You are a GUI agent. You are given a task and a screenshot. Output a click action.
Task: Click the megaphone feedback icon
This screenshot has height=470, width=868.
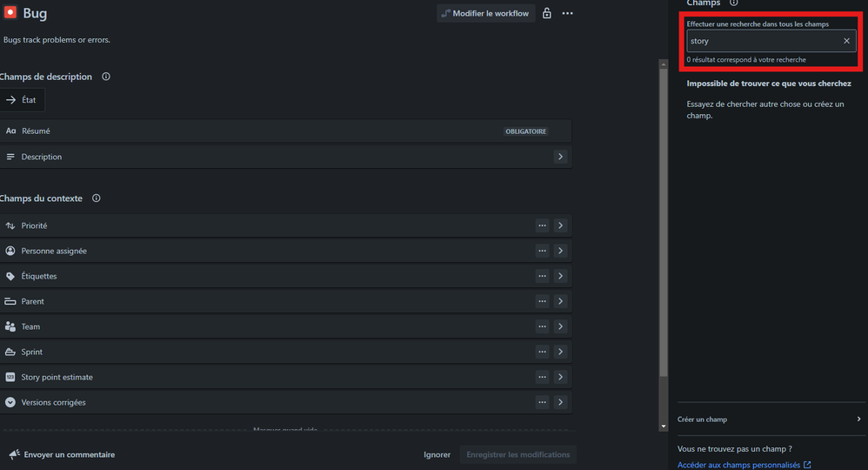(15, 454)
